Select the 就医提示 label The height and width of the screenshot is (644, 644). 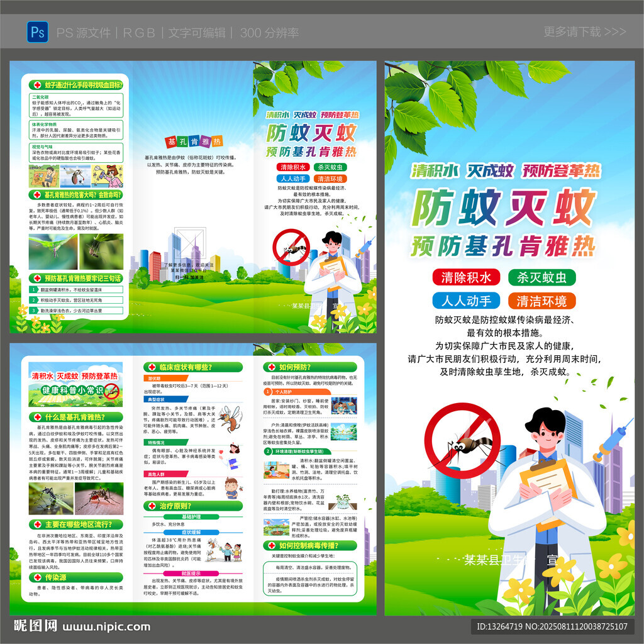point(191,574)
